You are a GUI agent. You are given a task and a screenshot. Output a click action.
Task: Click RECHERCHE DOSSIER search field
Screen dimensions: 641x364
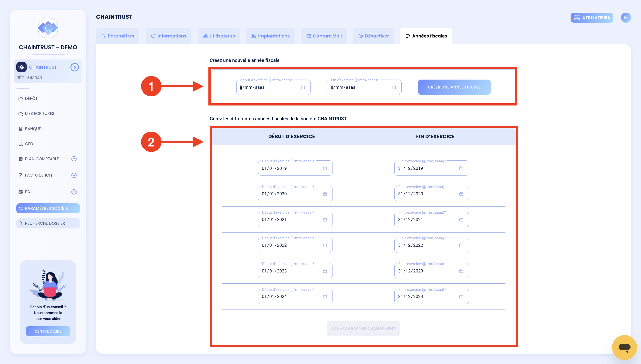pos(48,223)
